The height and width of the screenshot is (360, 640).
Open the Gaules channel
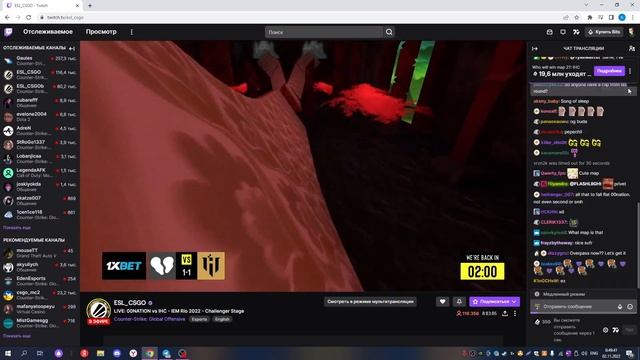tap(40, 60)
